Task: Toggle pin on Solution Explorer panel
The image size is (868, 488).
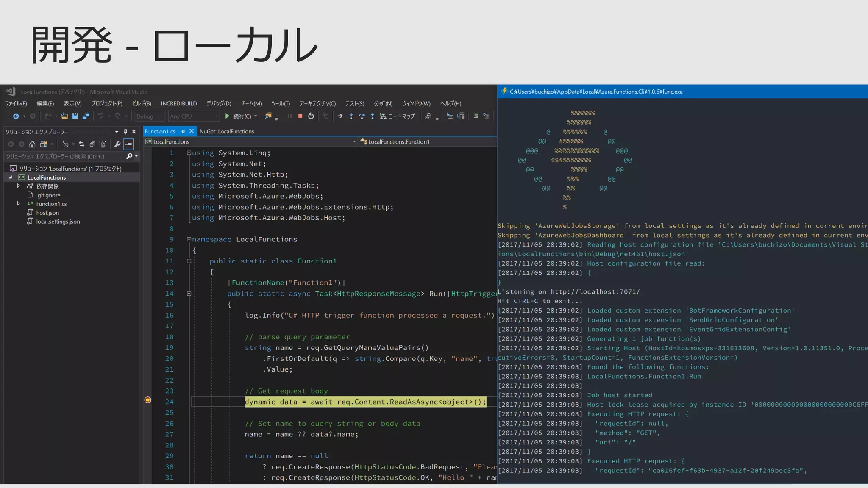Action: click(125, 132)
